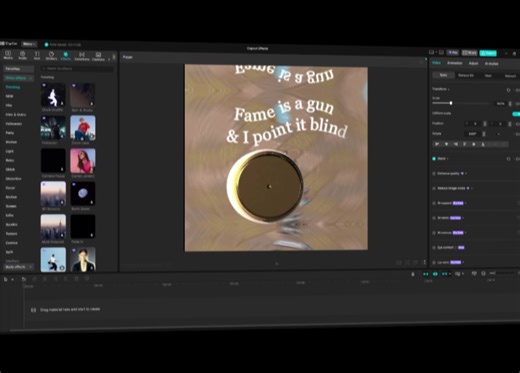
Task: Open the selection tool dropdown in timeline
Action: pyautogui.click(x=12, y=280)
